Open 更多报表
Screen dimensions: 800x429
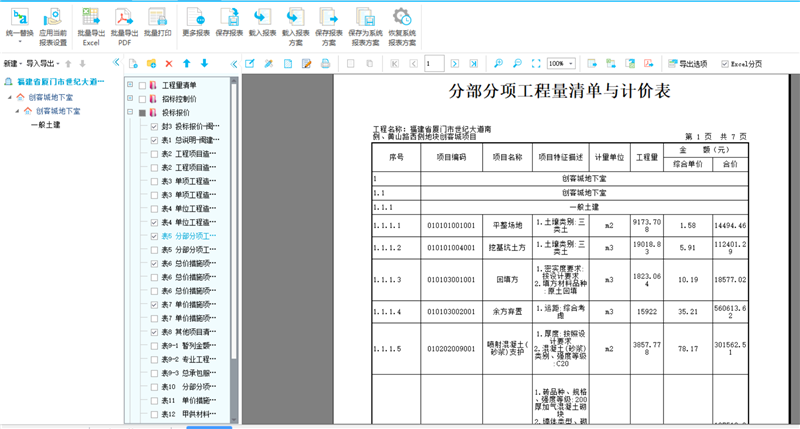pos(196,23)
